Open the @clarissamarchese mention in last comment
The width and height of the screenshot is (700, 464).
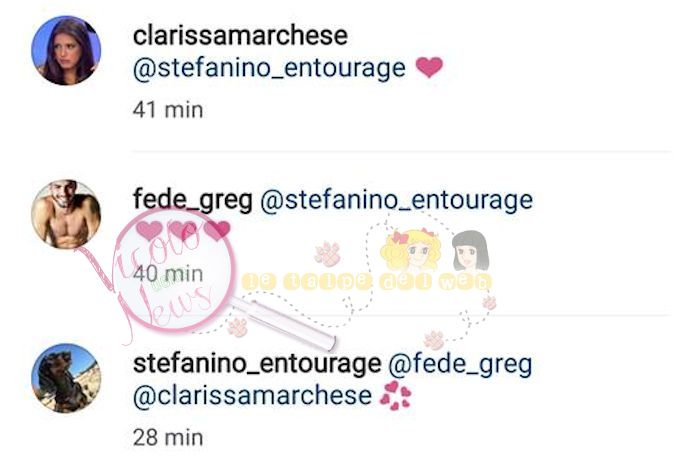(x=252, y=396)
